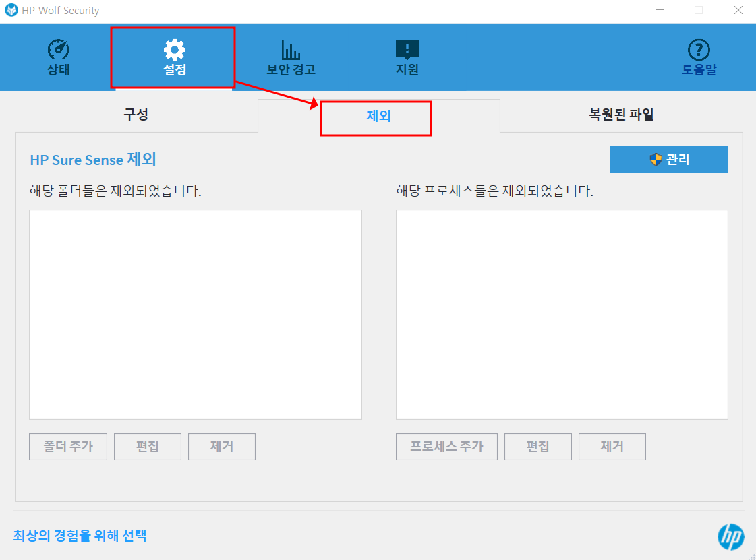Click the 프로세스 추가 button
The width and height of the screenshot is (756, 560).
[x=446, y=446]
